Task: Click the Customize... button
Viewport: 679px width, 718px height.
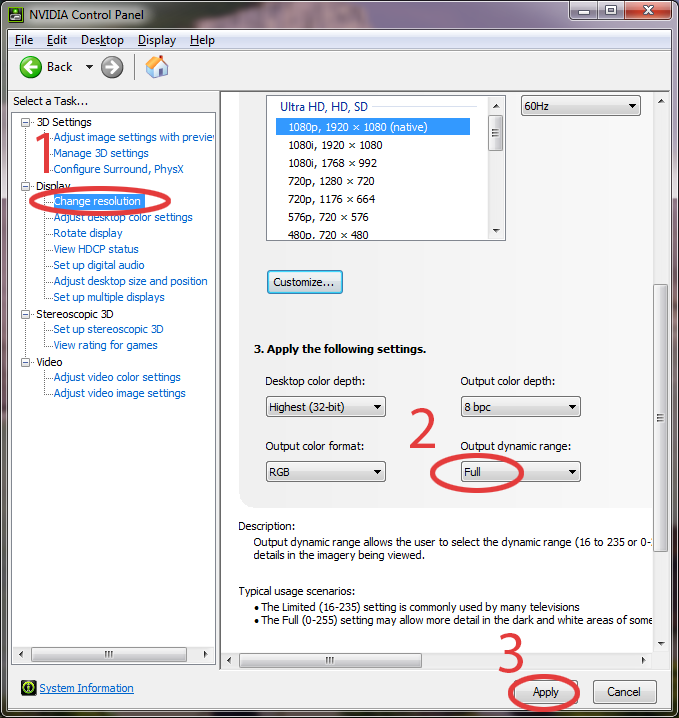Action: tap(304, 282)
